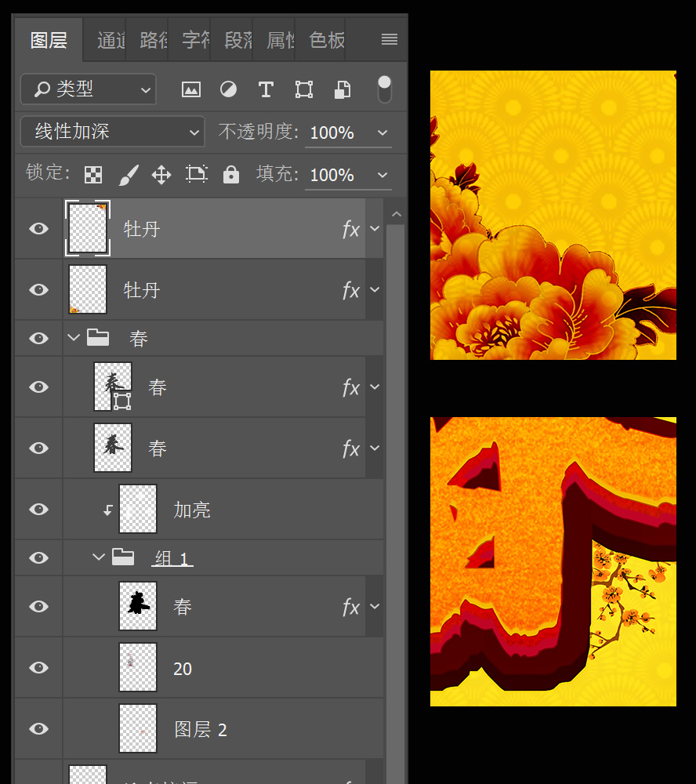Screen dimensions: 696x784
Task: Click thumbnail of second 牡丹 layer
Action: coord(88,289)
